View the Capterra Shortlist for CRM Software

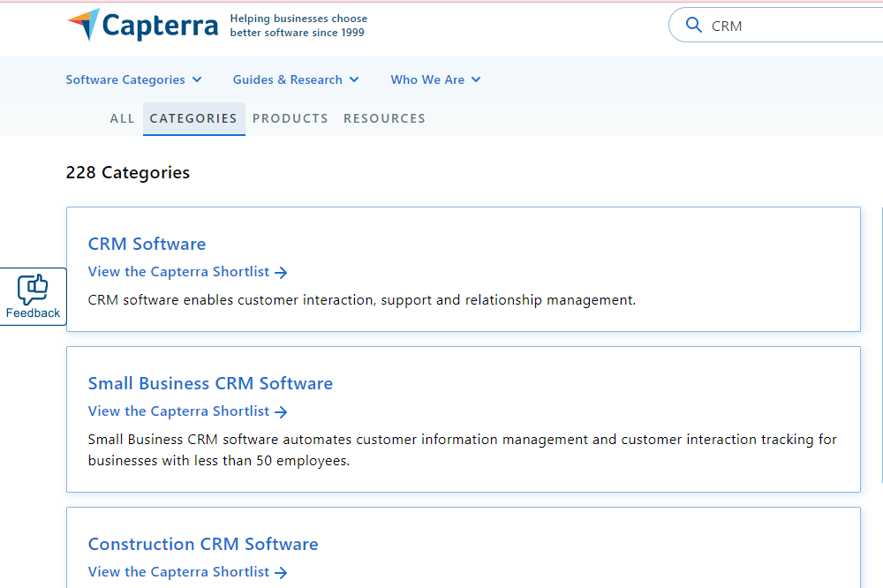[187, 272]
